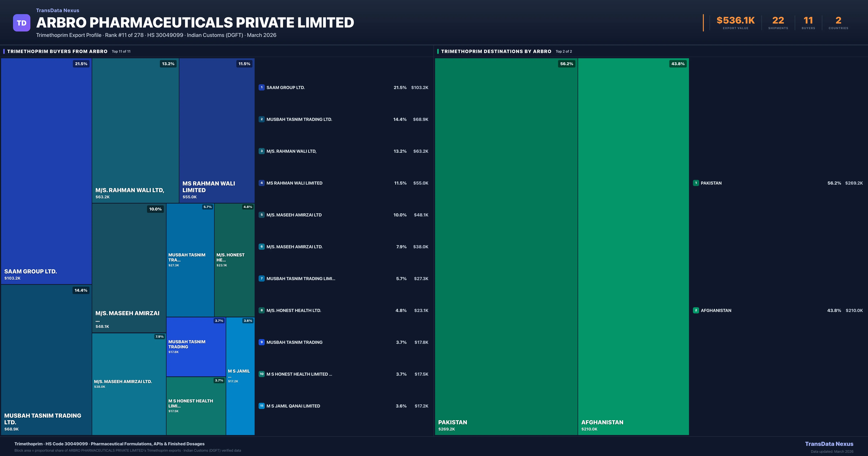This screenshot has width=868, height=456.
Task: Click the AFGHANISTAN destination treemap block
Action: (633, 246)
